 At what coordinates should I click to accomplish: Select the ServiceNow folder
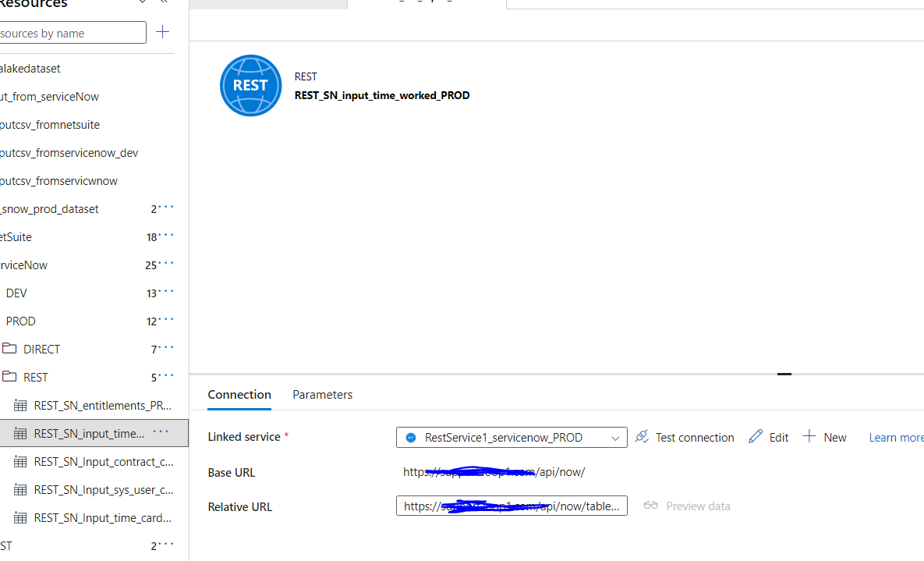(23, 265)
